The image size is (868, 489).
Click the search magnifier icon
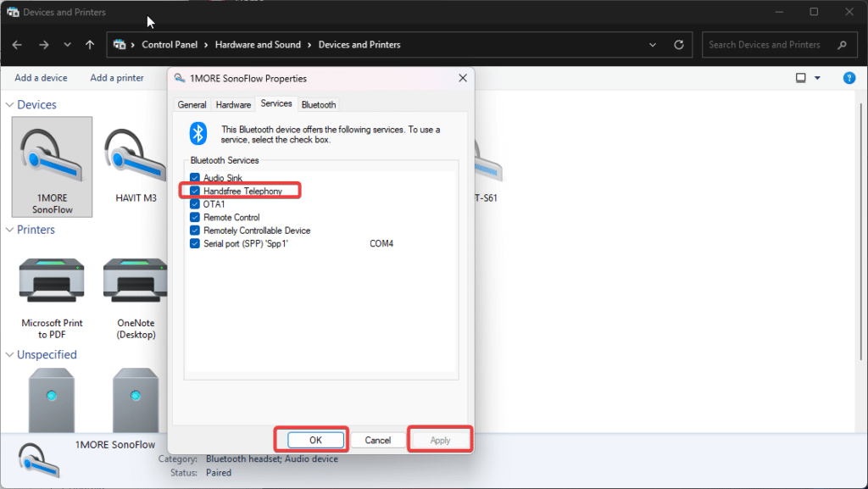click(x=842, y=45)
